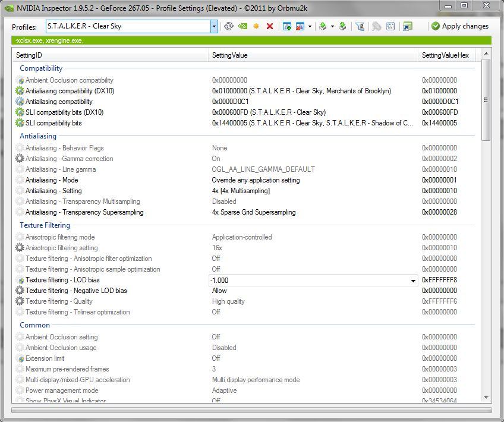Remove application from profile icon
The width and height of the screenshot is (504, 422).
pyautogui.click(x=300, y=26)
